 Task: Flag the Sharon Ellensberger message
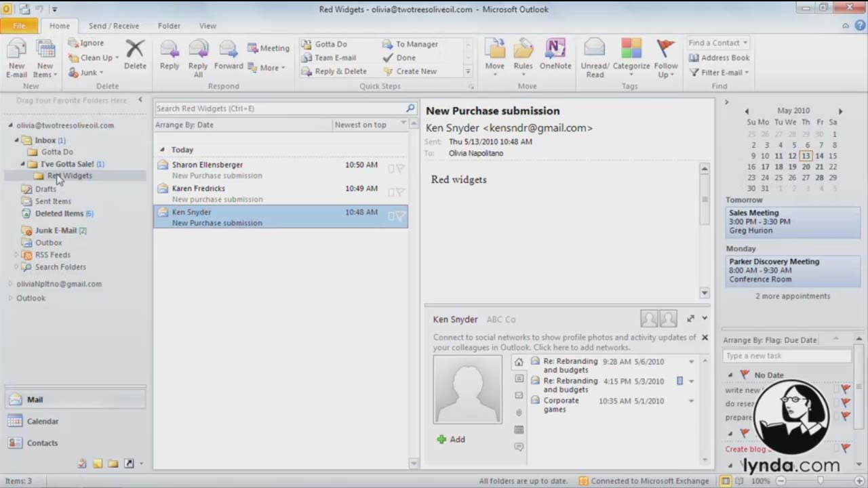400,169
